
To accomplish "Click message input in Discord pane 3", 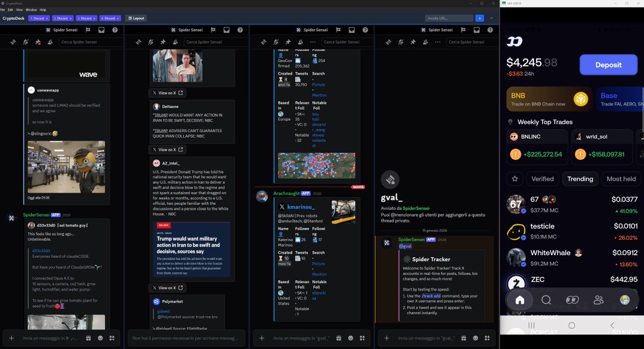I will [x=302, y=338].
